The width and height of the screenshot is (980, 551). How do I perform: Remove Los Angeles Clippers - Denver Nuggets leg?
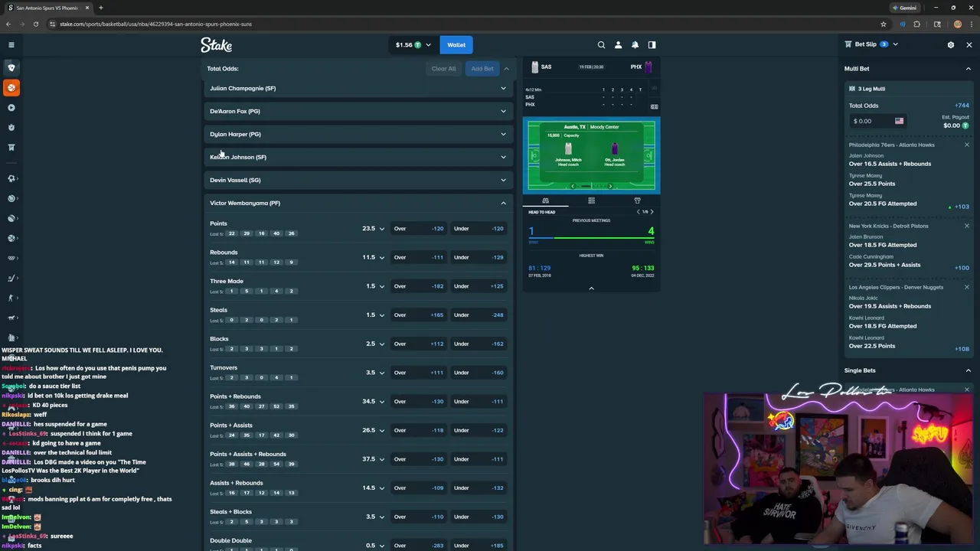coord(966,287)
